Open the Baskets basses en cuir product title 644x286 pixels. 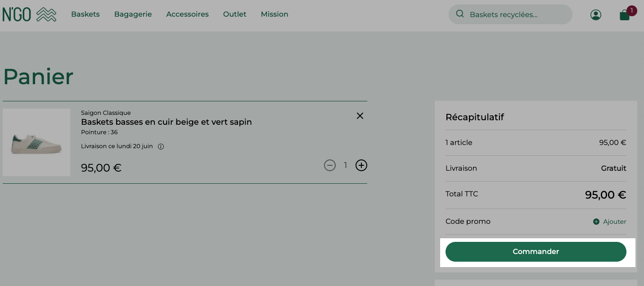pos(167,122)
